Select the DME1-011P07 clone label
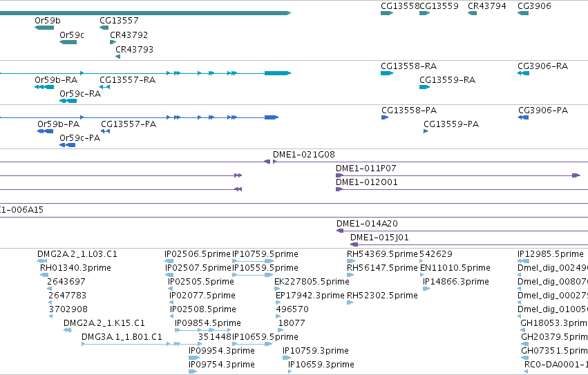 [x=366, y=169]
